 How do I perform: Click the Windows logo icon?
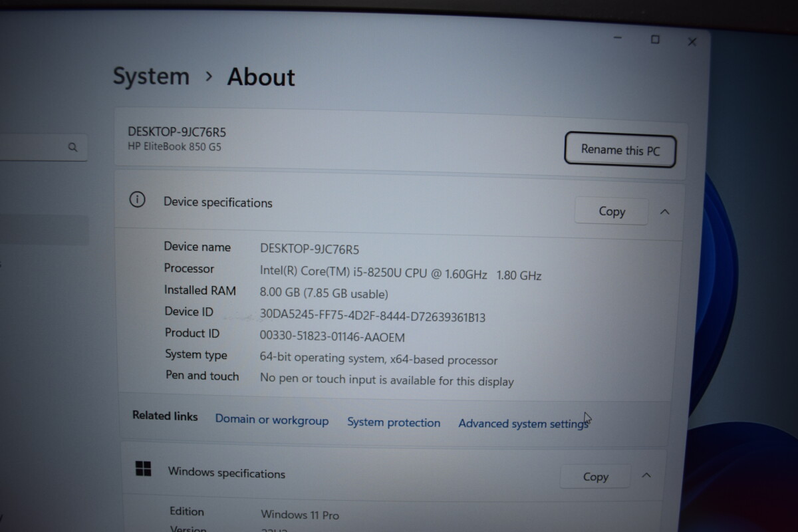[143, 469]
